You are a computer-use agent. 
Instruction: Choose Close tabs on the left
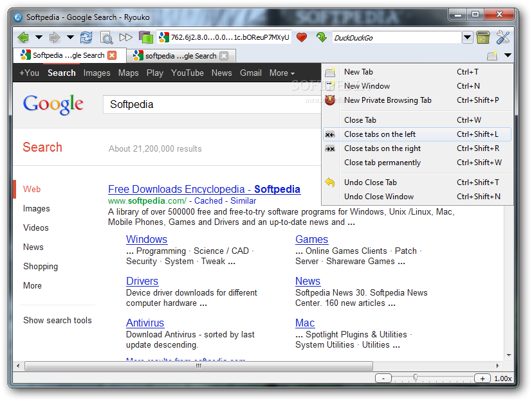click(417, 134)
